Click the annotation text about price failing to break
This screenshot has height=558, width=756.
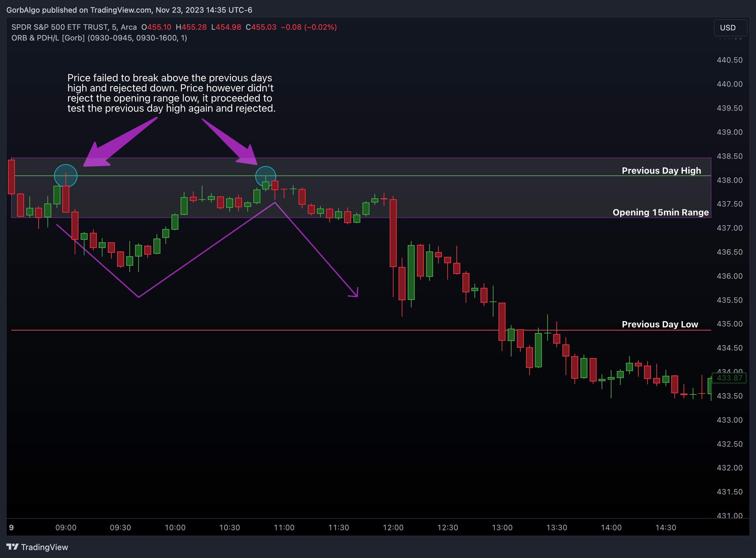[x=171, y=93]
